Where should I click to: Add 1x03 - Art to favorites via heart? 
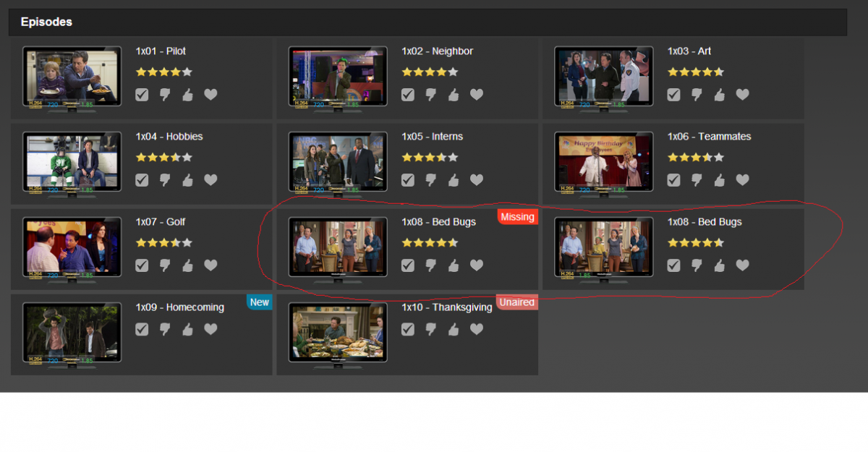(x=742, y=95)
